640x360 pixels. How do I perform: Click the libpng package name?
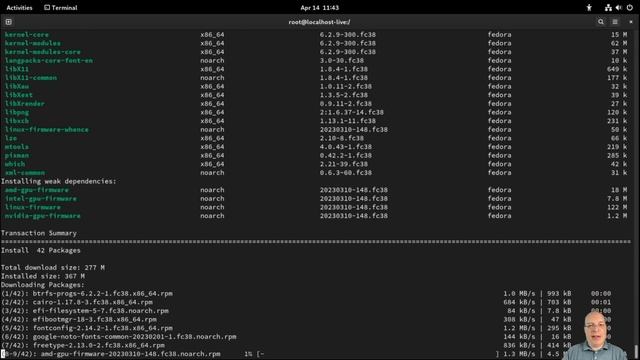coord(17,112)
